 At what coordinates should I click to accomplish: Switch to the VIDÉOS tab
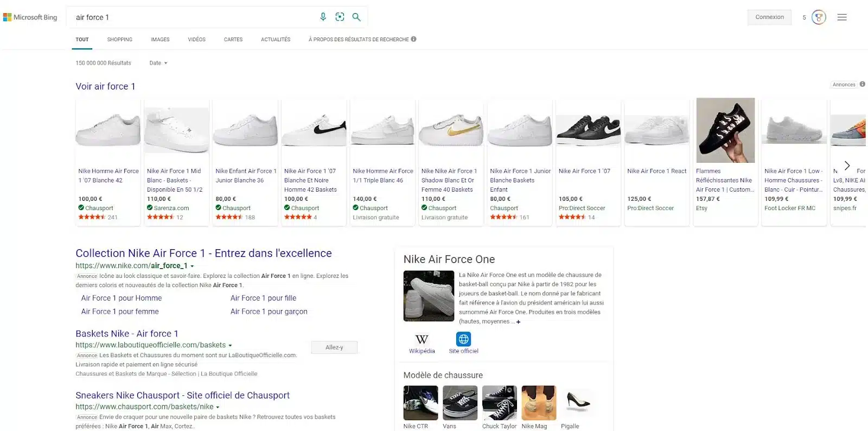point(196,40)
